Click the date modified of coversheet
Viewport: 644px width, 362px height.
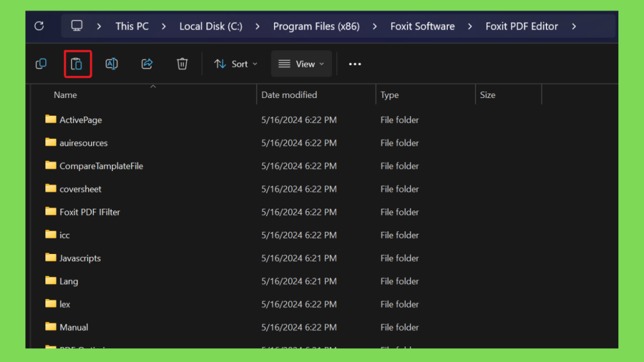[x=299, y=189]
